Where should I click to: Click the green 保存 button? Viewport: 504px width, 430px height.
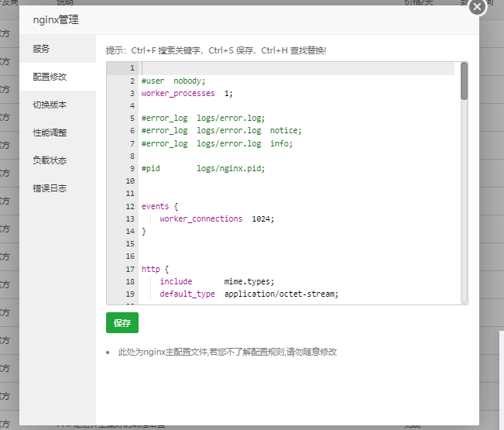122,322
